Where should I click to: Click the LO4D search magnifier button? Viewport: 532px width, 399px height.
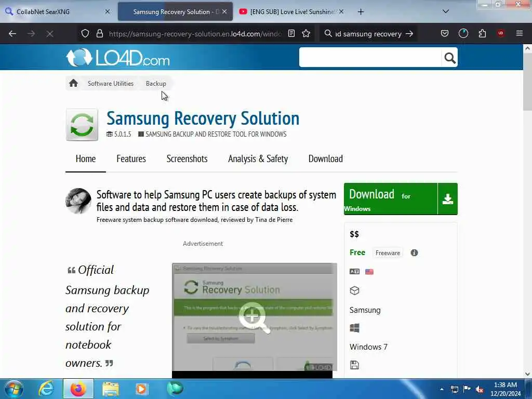point(449,58)
